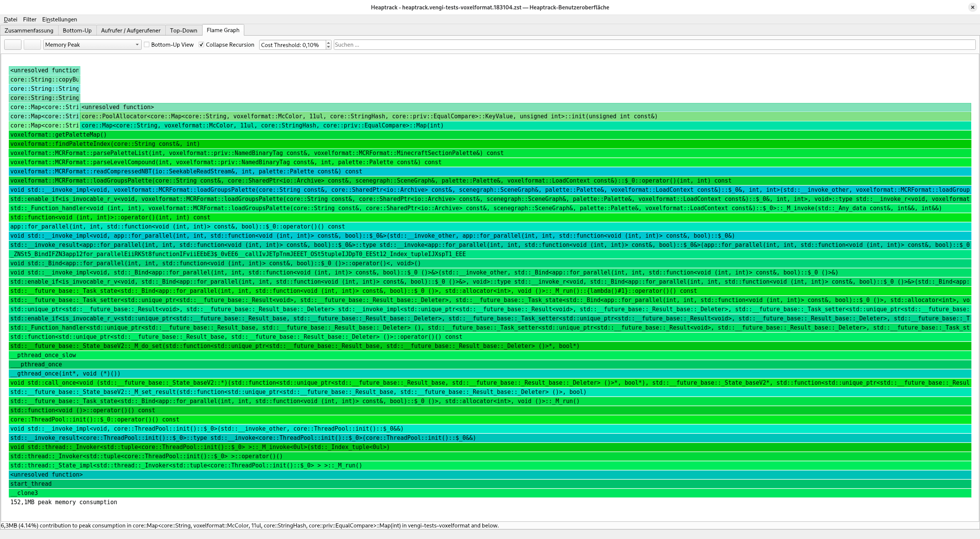Select the start_thread flame graph frame
980x539 pixels.
(490, 484)
